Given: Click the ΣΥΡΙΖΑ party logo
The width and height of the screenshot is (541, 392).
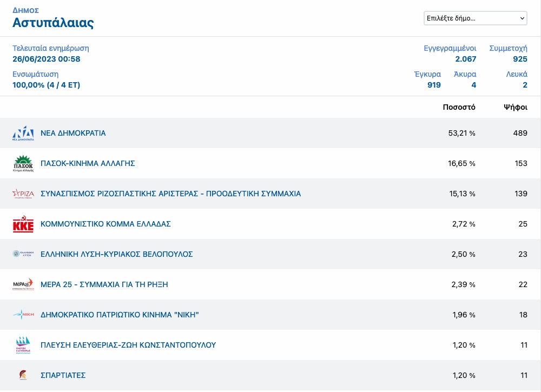Looking at the screenshot, I should pos(23,194).
